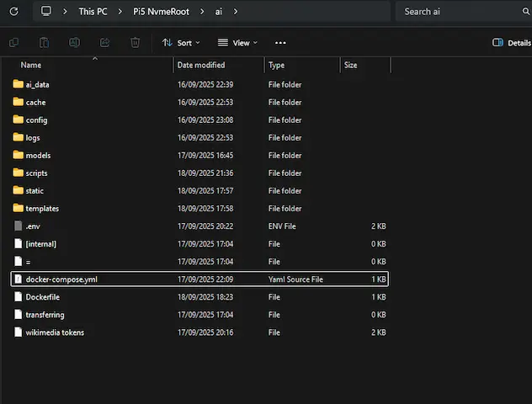
Task: Click the config folder icon
Action: (18, 119)
